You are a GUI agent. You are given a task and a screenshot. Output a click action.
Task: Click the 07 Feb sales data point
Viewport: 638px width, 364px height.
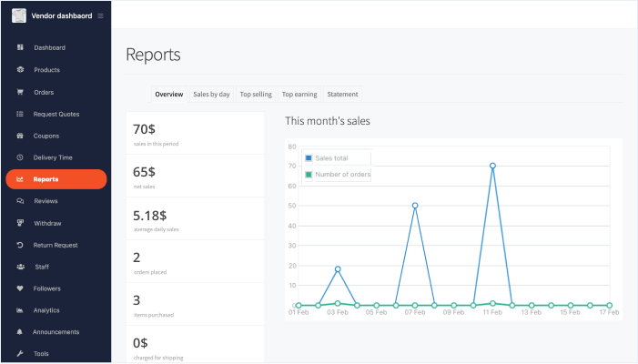pyautogui.click(x=415, y=206)
